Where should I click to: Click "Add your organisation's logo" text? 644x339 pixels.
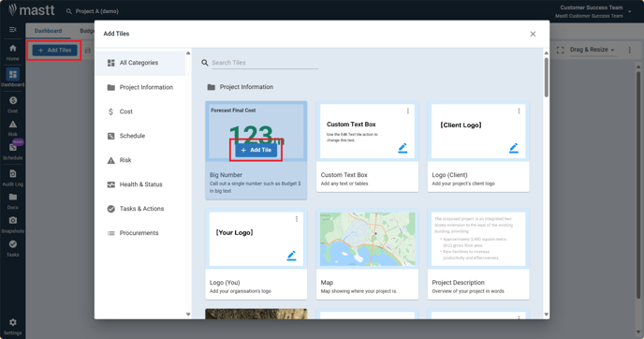(241, 291)
